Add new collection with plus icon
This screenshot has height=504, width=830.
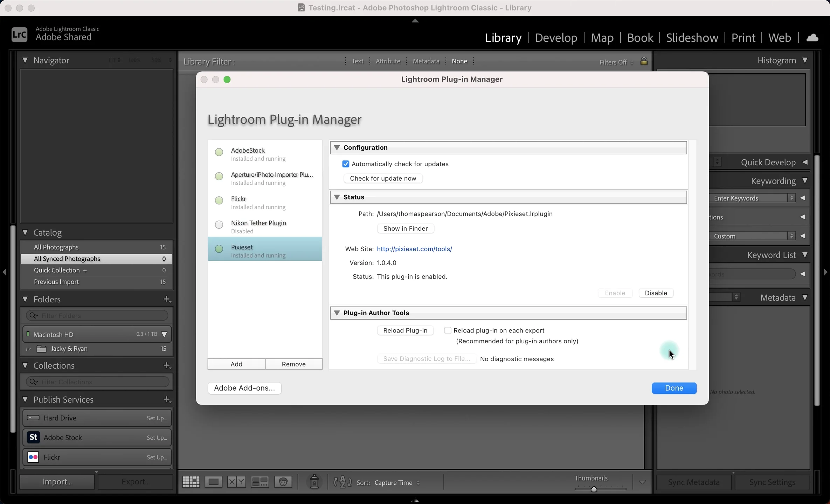pos(167,365)
